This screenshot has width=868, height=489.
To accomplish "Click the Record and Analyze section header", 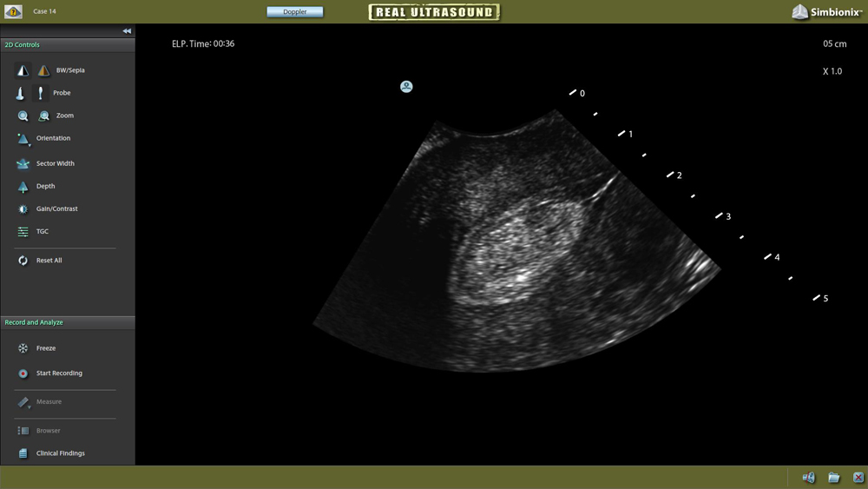I will click(x=68, y=322).
